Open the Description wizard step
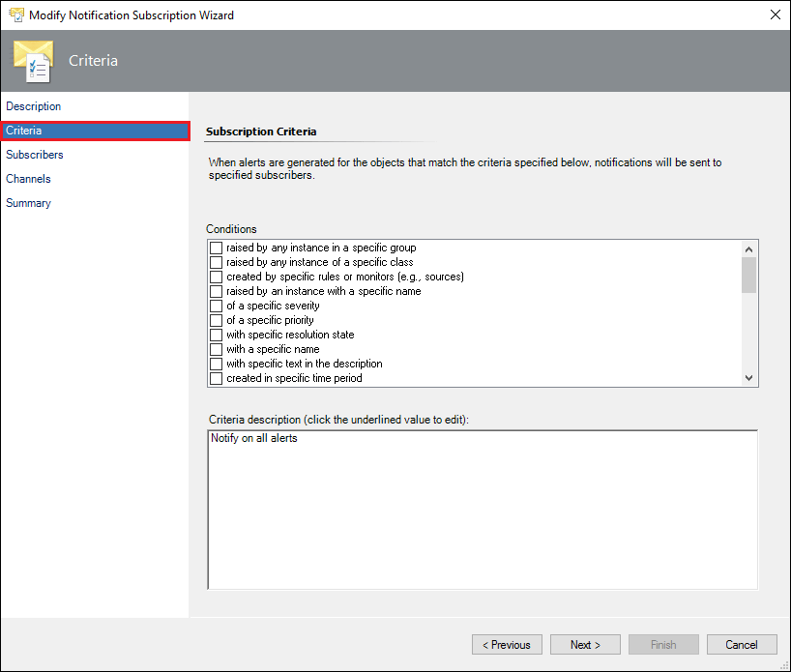The image size is (791, 672). point(33,106)
